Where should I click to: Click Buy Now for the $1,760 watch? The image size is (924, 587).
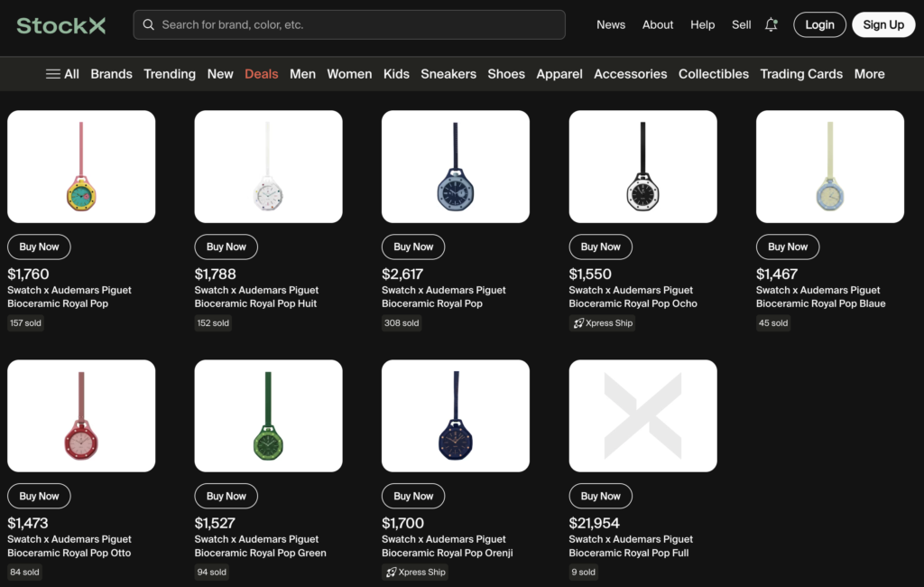39,247
